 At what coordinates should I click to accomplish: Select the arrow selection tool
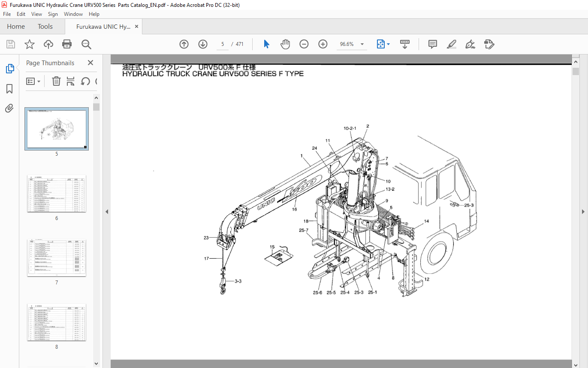pyautogui.click(x=266, y=44)
